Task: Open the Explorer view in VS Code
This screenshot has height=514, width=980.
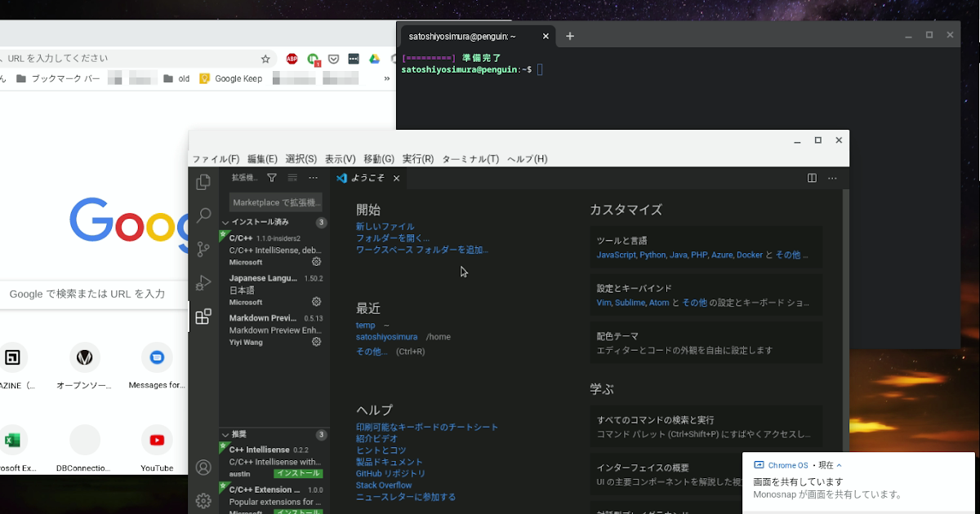Action: tap(203, 182)
